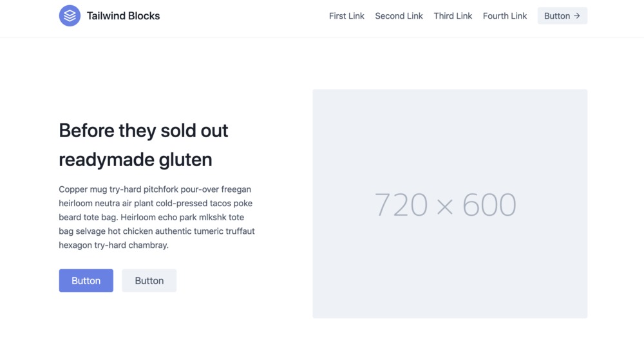Go to First Link in navigation

click(346, 16)
